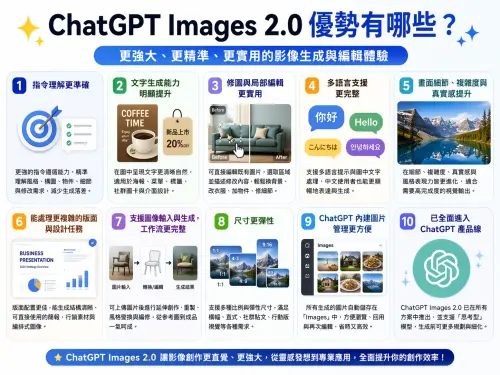Click the 轉換/編輯 caption
This screenshot has width=500, height=375.
pyautogui.click(x=153, y=287)
